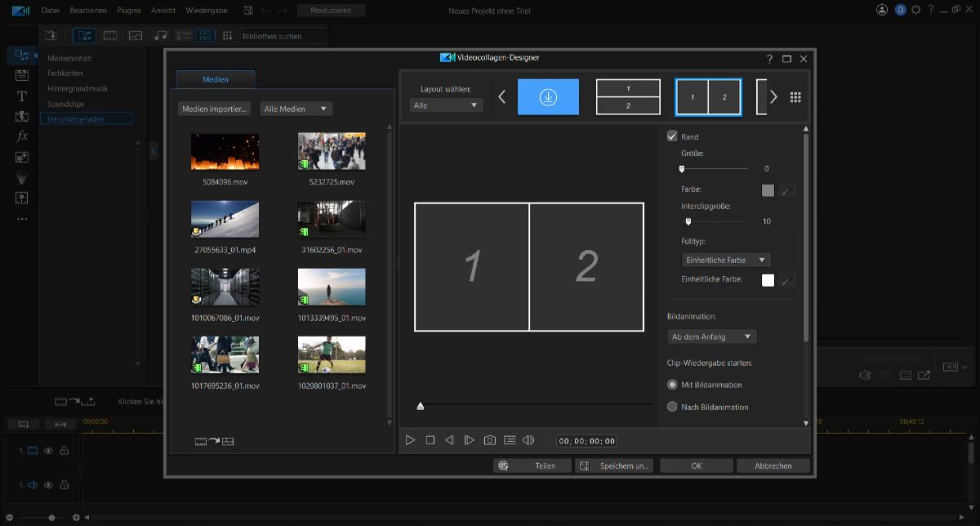
Task: Open the Alle Medien filter dropdown
Action: 296,109
